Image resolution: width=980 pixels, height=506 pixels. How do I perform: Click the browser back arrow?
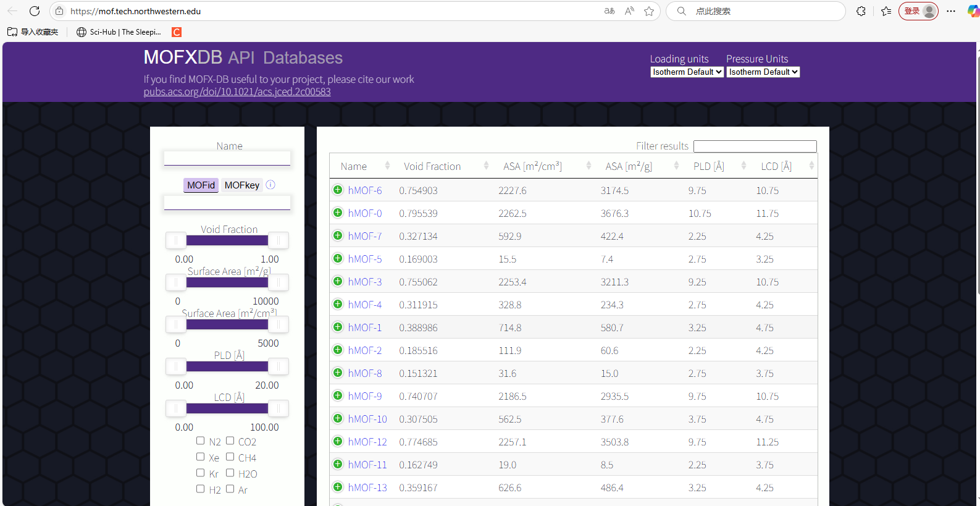pos(12,11)
